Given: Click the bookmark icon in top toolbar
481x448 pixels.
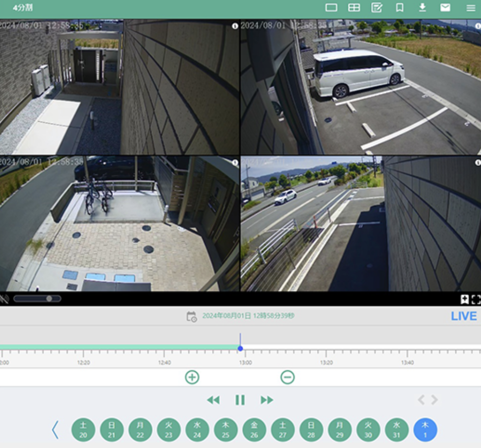Looking at the screenshot, I should 399,7.
